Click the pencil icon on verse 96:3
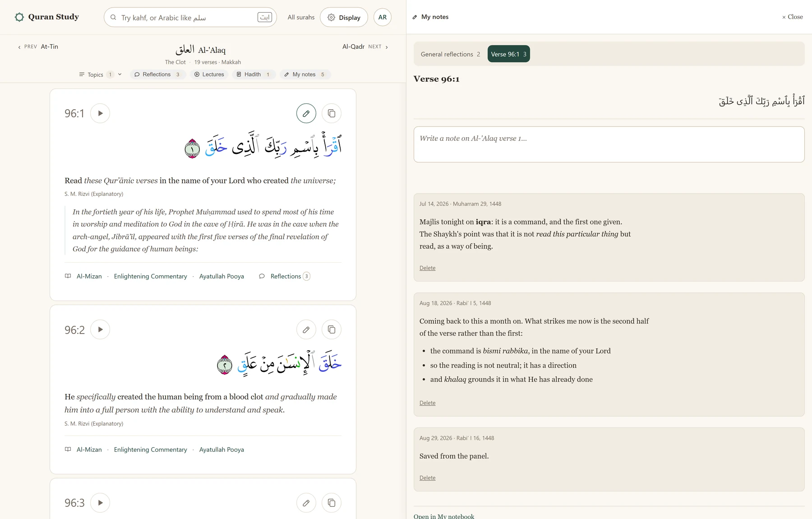Image resolution: width=812 pixels, height=519 pixels. coord(306,503)
